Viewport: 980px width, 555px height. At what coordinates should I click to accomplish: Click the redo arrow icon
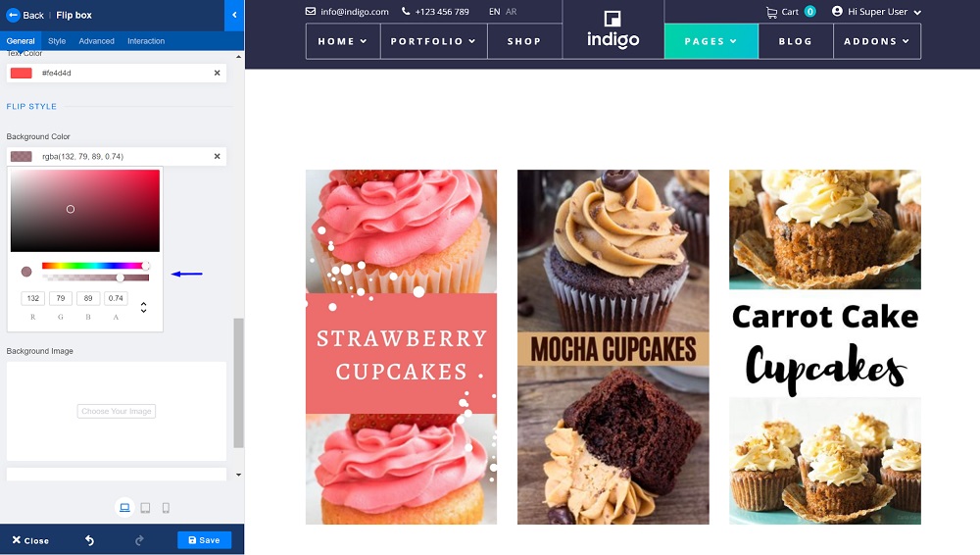(x=139, y=540)
